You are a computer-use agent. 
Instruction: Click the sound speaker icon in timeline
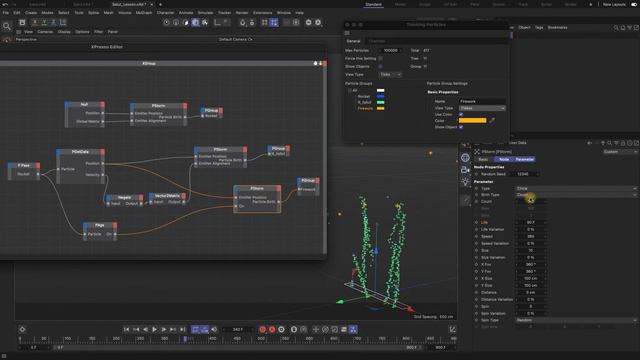214,329
